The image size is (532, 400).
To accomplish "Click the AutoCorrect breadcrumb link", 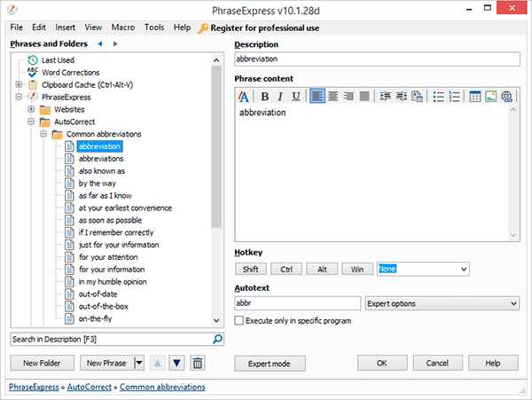I will [90, 388].
